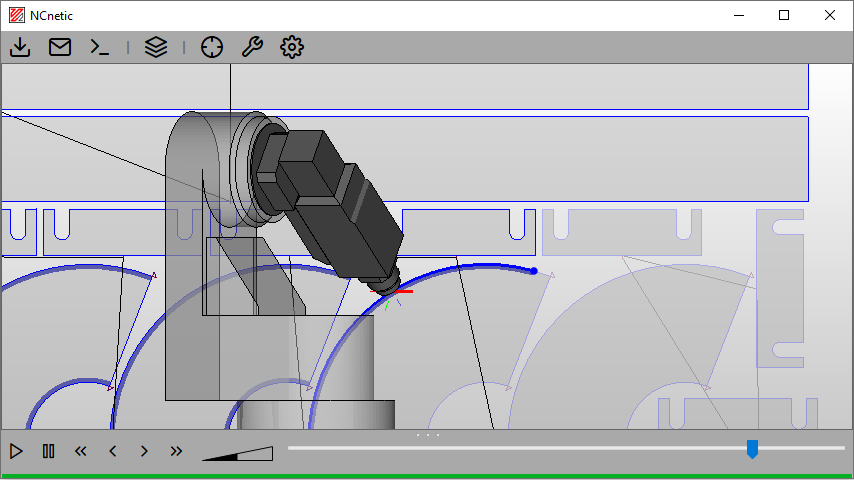The height and width of the screenshot is (480, 854).
Task: Click the simulation timeline track
Action: click(566, 448)
